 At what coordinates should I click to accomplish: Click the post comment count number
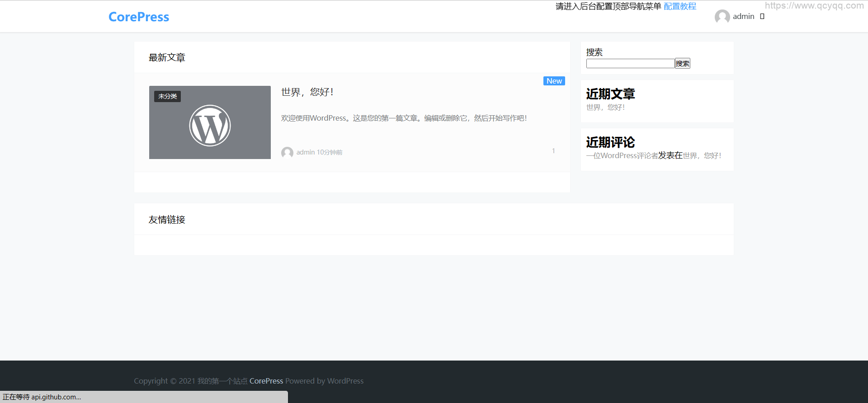(553, 151)
